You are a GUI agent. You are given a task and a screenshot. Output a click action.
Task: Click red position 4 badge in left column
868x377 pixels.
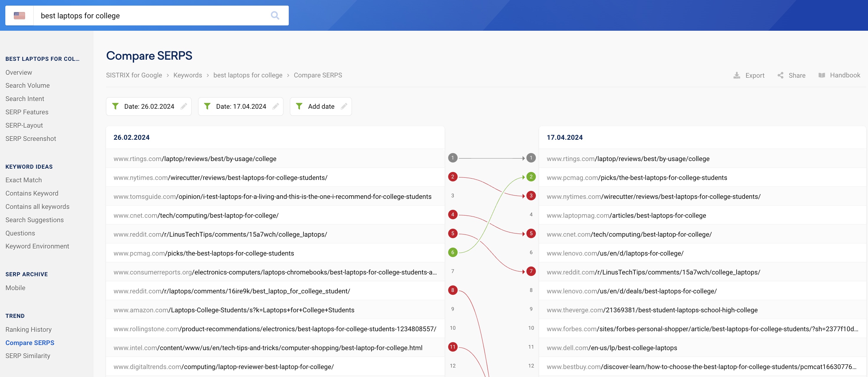coord(453,214)
